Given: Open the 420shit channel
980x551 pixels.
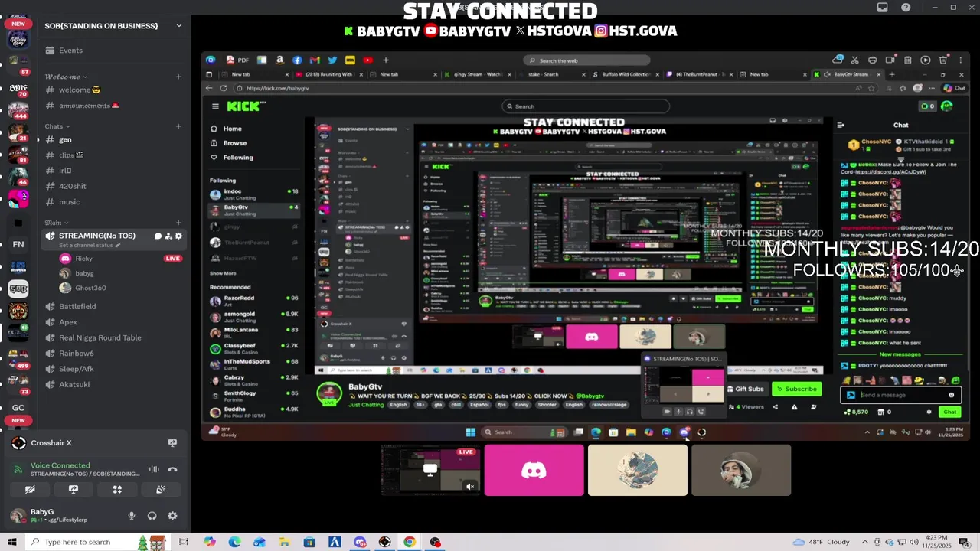Looking at the screenshot, I should 114,186.
